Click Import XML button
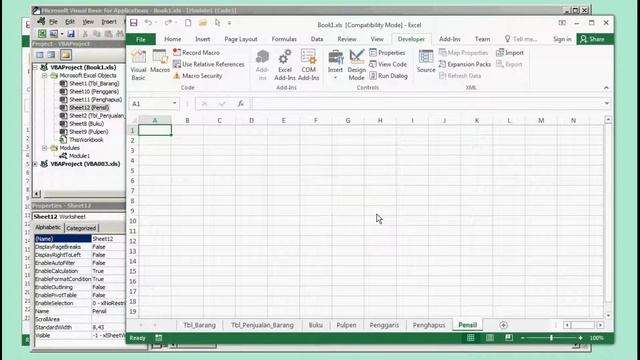 [x=510, y=53]
